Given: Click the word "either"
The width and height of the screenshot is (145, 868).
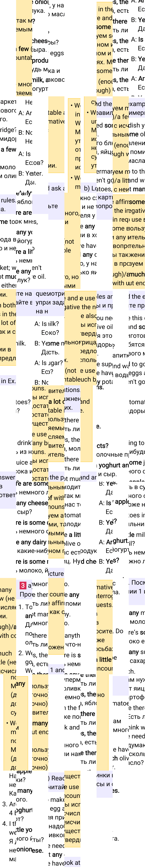Looking at the screenshot, I should 8,285.
